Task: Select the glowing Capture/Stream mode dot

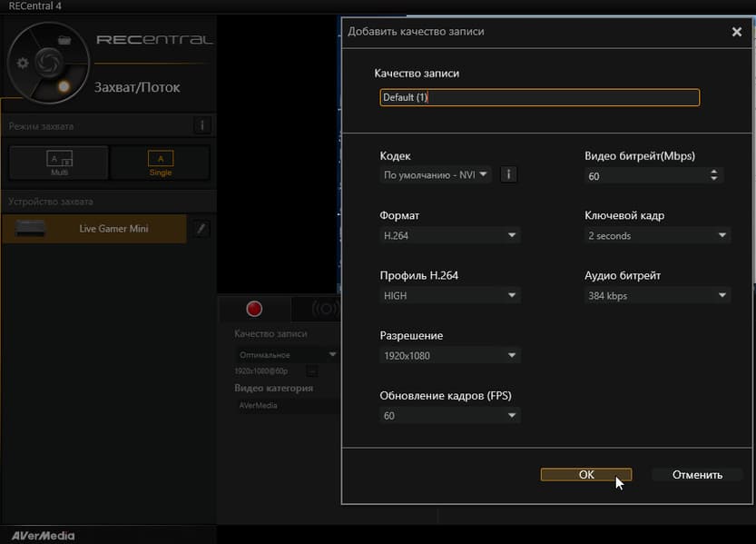Action: point(64,87)
